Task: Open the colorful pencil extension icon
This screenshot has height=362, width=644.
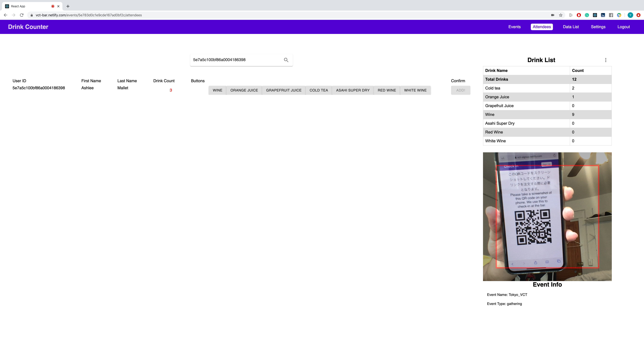Action: (619, 15)
